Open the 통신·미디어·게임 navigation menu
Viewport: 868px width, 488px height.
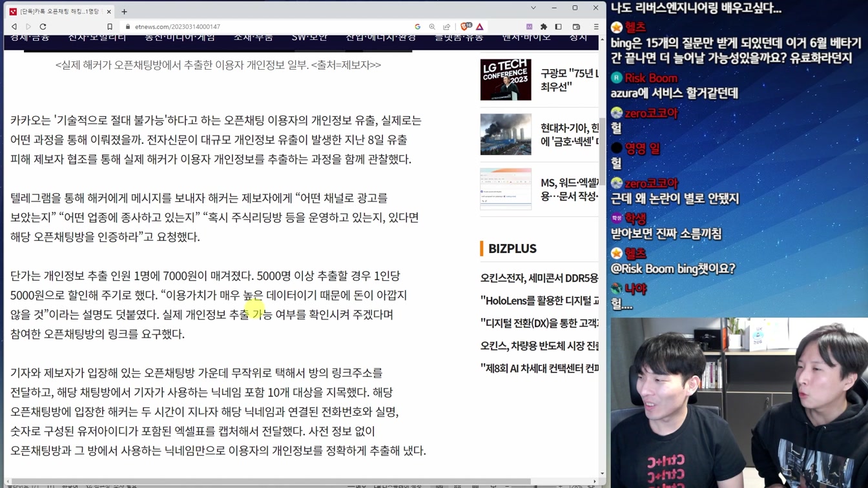180,37
